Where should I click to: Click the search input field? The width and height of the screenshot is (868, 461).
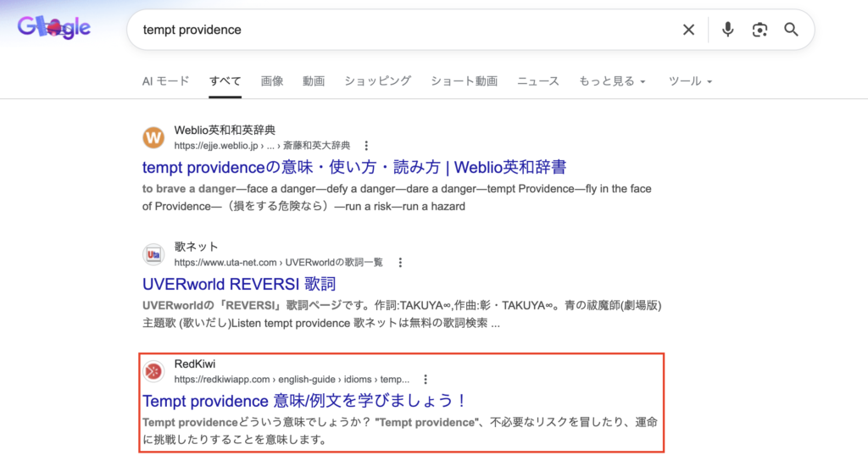[x=398, y=30]
